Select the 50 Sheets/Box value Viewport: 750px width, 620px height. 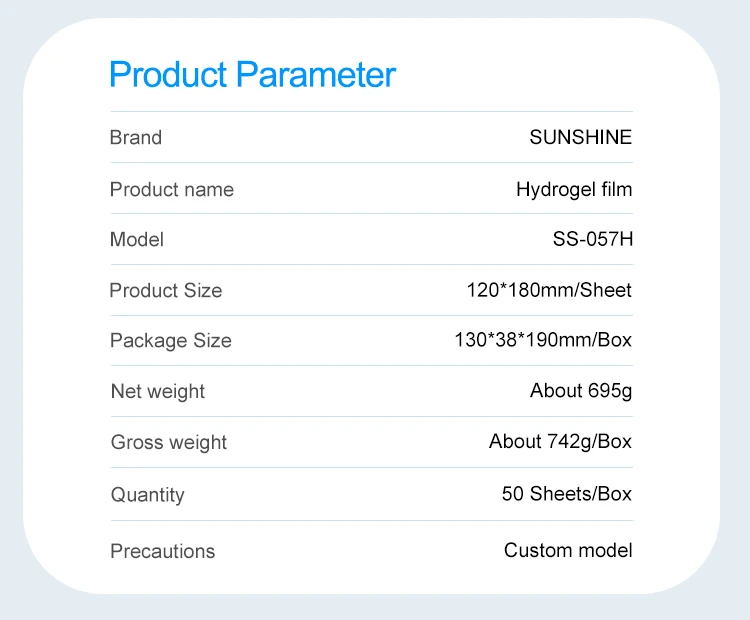tap(566, 494)
